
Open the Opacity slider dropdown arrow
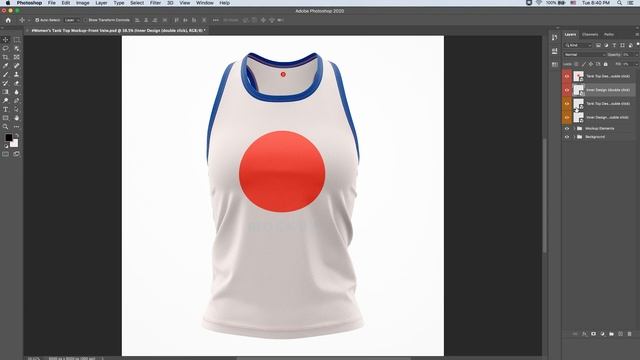click(x=636, y=55)
